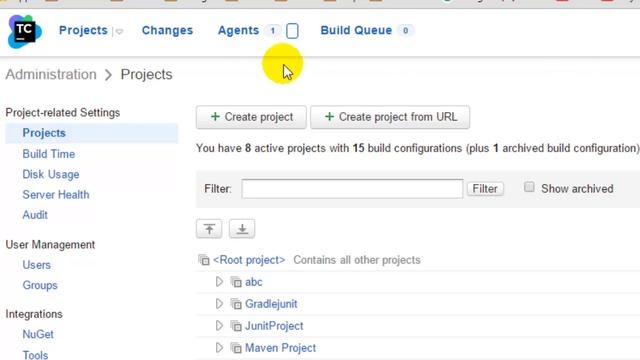Open the NuGet integration settings
640x360 pixels.
click(x=38, y=334)
